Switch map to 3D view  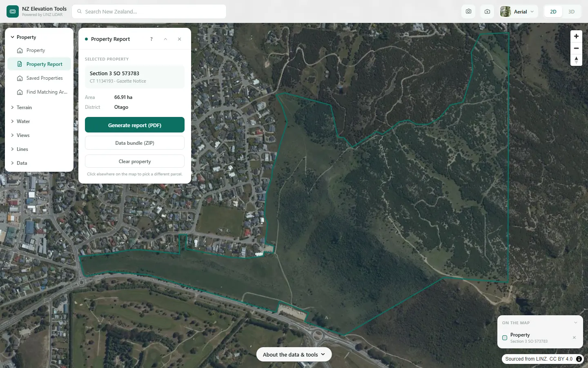(571, 11)
